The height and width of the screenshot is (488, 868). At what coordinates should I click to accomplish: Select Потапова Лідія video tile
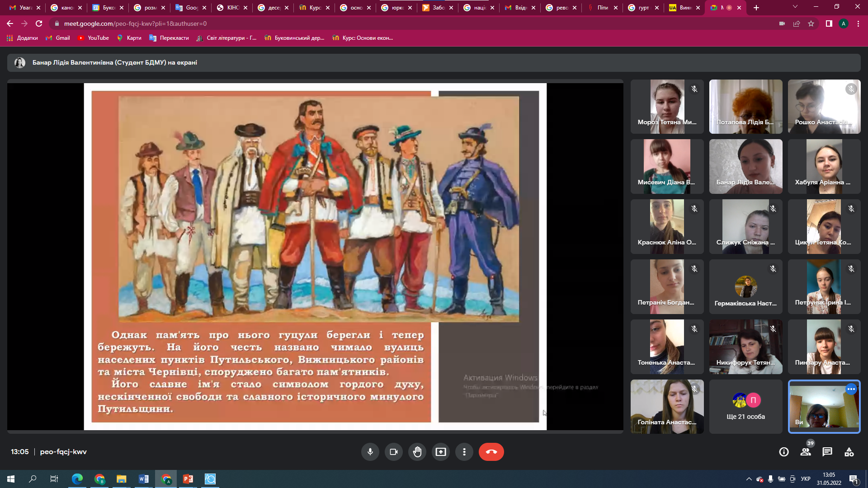(x=745, y=107)
